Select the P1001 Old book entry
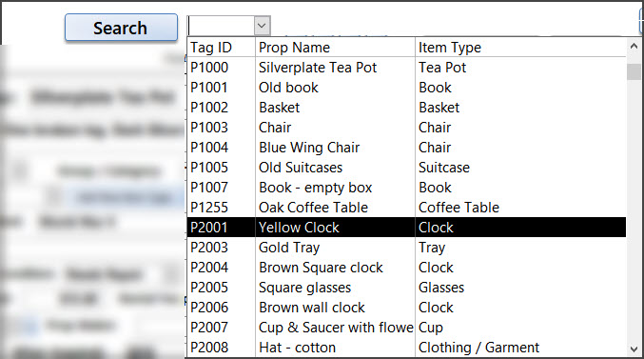The width and height of the screenshot is (644, 359). coord(406,88)
